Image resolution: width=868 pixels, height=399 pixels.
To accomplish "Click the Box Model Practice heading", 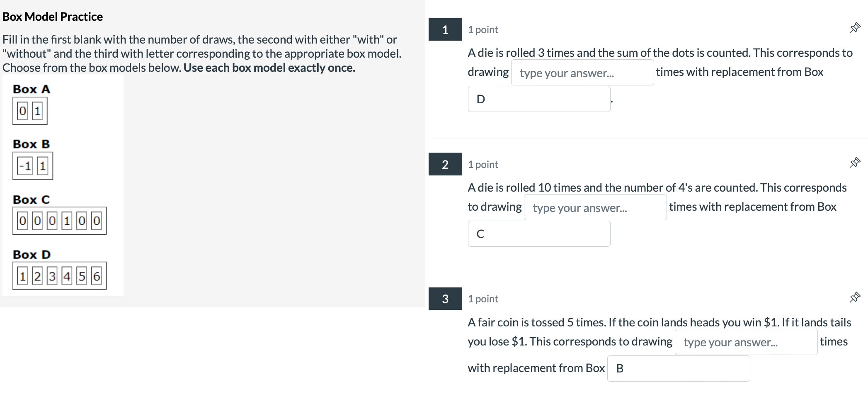I will click(53, 17).
